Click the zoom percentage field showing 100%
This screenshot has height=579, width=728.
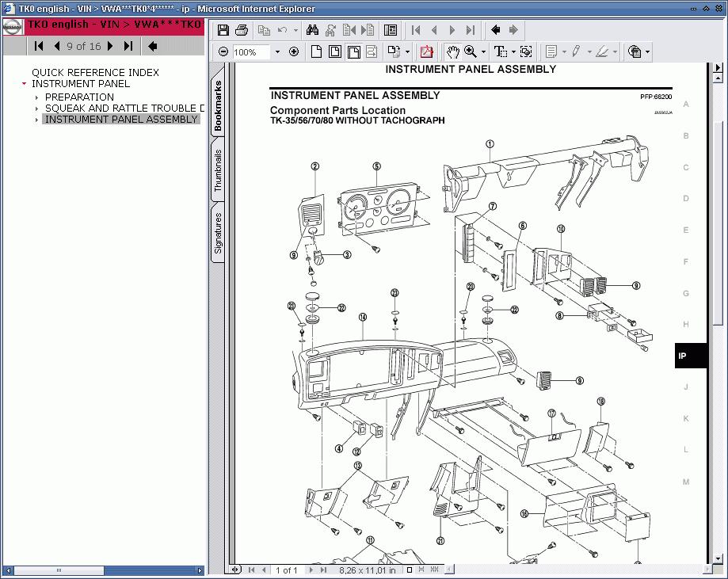coord(250,52)
